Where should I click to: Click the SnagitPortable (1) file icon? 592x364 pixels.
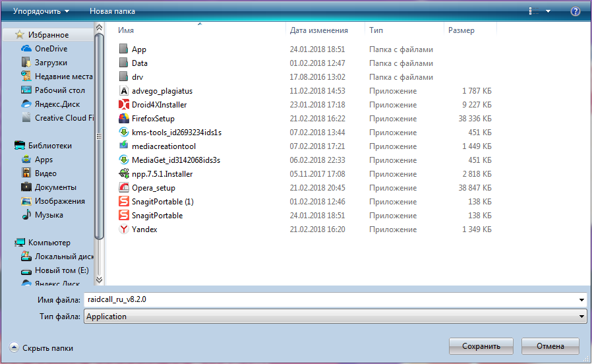(123, 202)
